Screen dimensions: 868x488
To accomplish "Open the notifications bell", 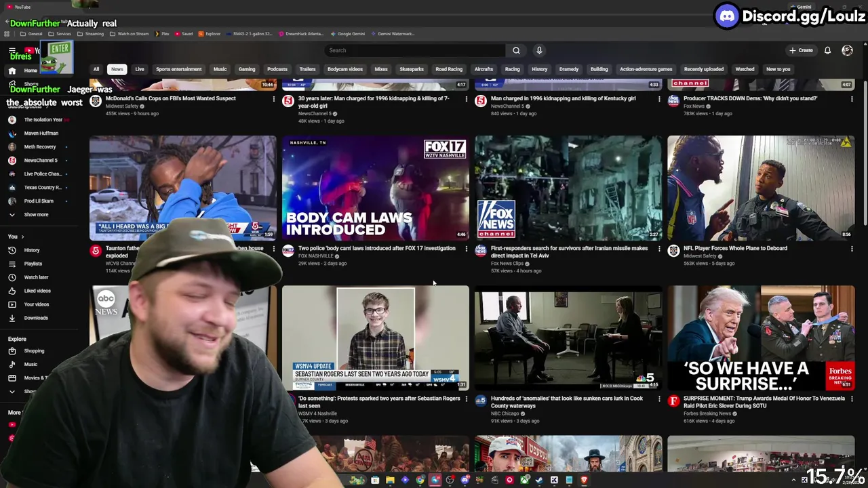I will click(827, 50).
